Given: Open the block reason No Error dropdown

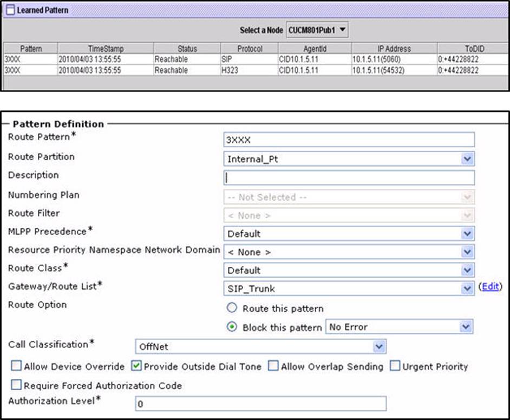Looking at the screenshot, I should (x=398, y=327).
